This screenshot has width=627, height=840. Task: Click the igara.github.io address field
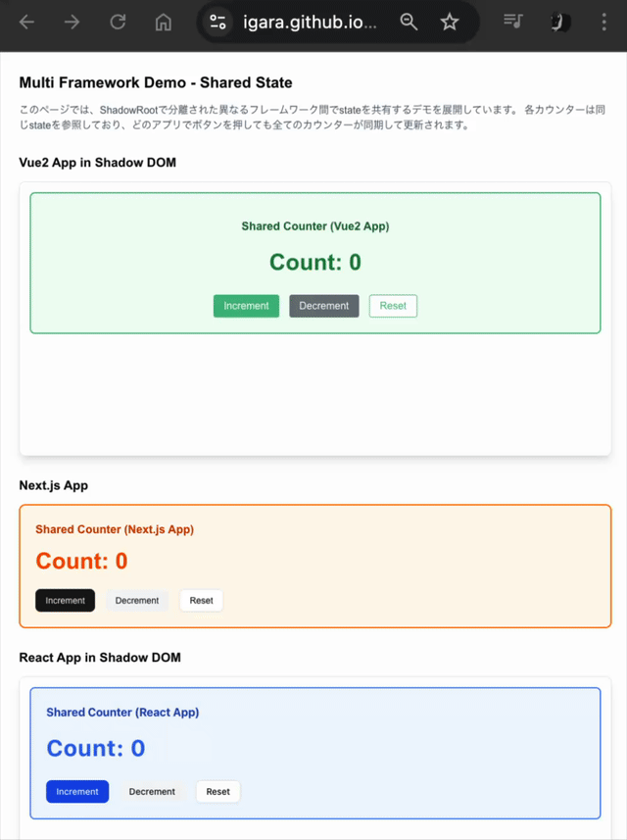[310, 23]
